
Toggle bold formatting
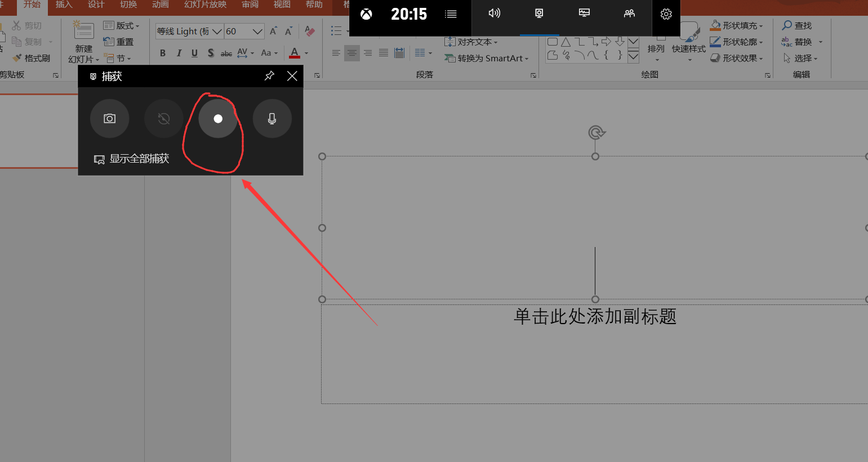pyautogui.click(x=163, y=53)
